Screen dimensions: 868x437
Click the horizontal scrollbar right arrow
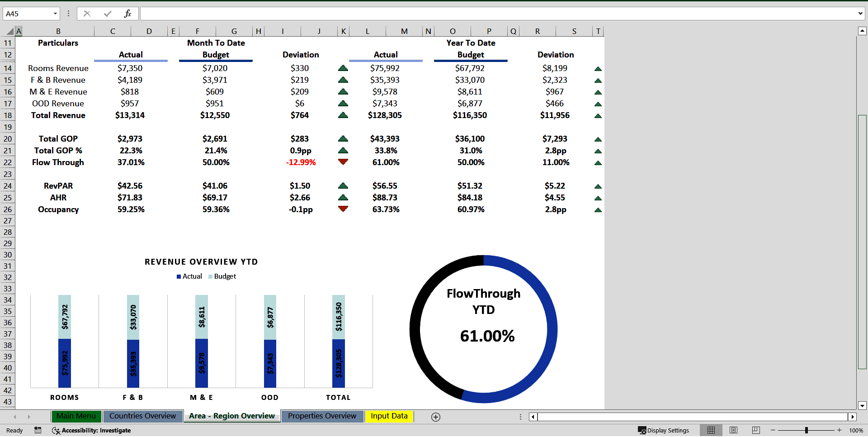(x=853, y=417)
